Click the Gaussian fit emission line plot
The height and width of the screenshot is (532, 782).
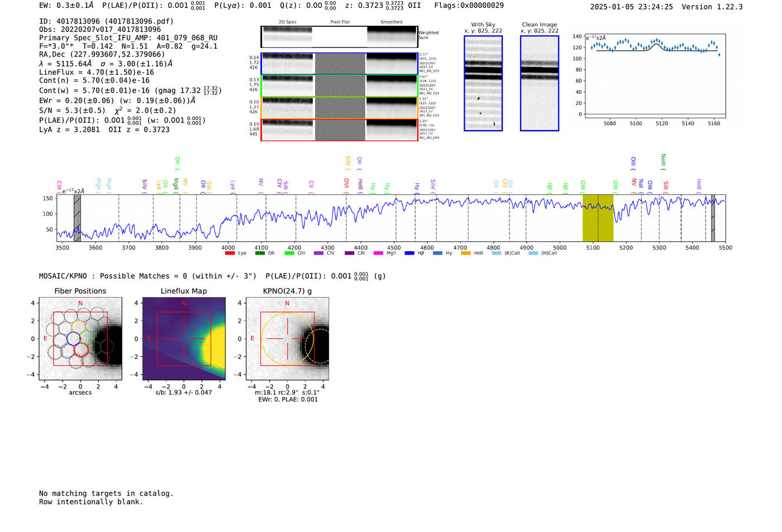(x=655, y=75)
